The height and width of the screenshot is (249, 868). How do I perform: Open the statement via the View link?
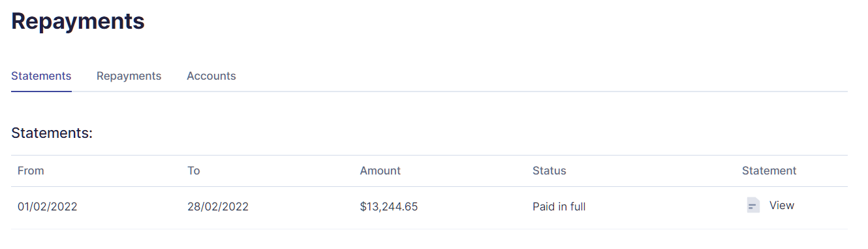tap(781, 205)
